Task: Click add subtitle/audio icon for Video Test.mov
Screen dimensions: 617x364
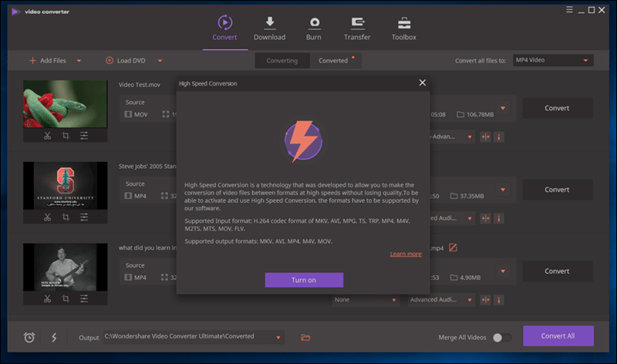Action: (486, 137)
